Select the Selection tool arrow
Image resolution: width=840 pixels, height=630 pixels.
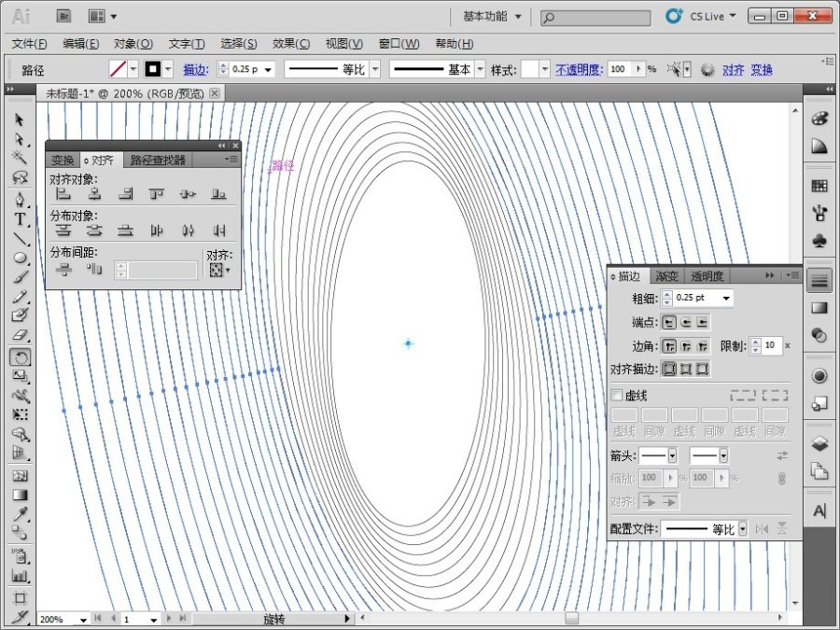[20, 119]
